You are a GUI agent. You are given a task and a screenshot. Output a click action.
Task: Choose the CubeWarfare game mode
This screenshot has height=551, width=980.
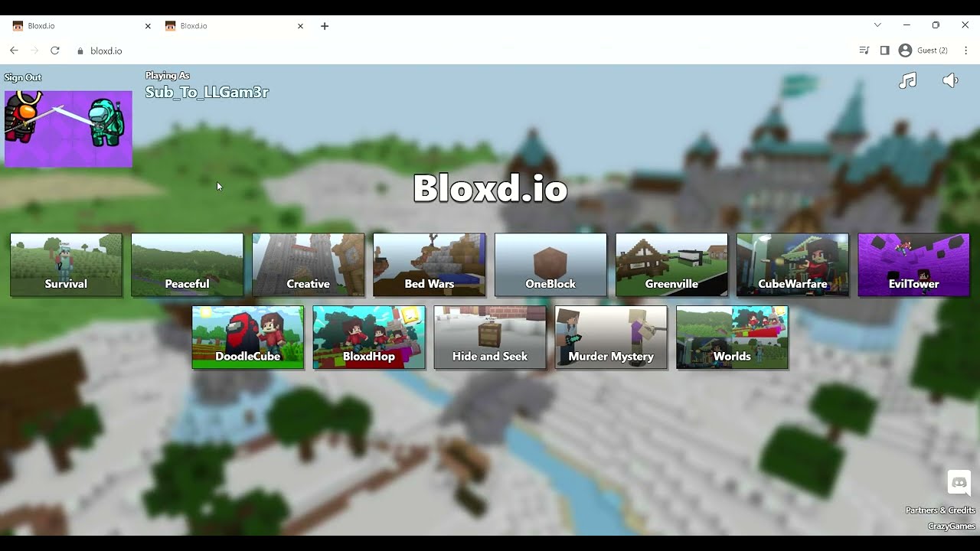(792, 265)
